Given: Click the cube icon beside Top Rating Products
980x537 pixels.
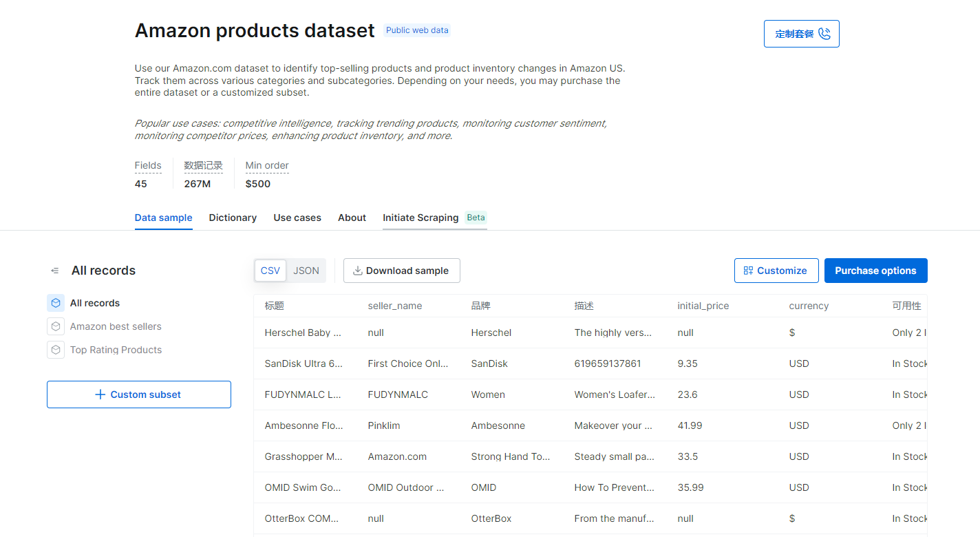Looking at the screenshot, I should pyautogui.click(x=56, y=350).
